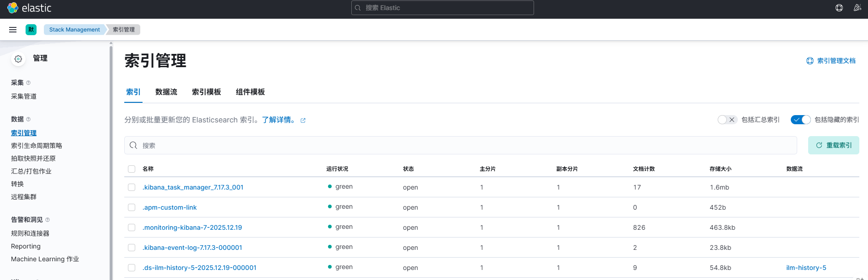The image size is (868, 280).
Task: Sort by 副本分片 column header
Action: coord(567,169)
